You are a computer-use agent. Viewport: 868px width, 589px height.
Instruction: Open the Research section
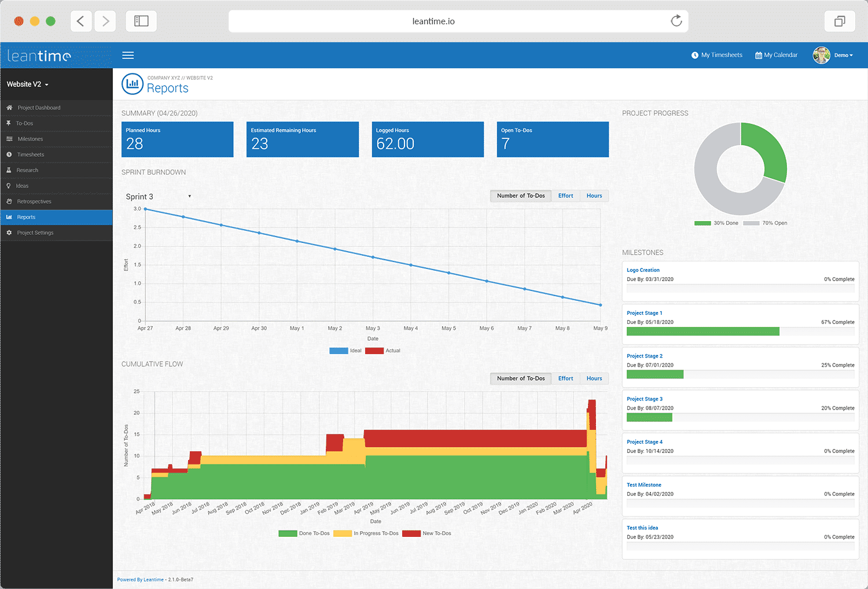coord(27,170)
